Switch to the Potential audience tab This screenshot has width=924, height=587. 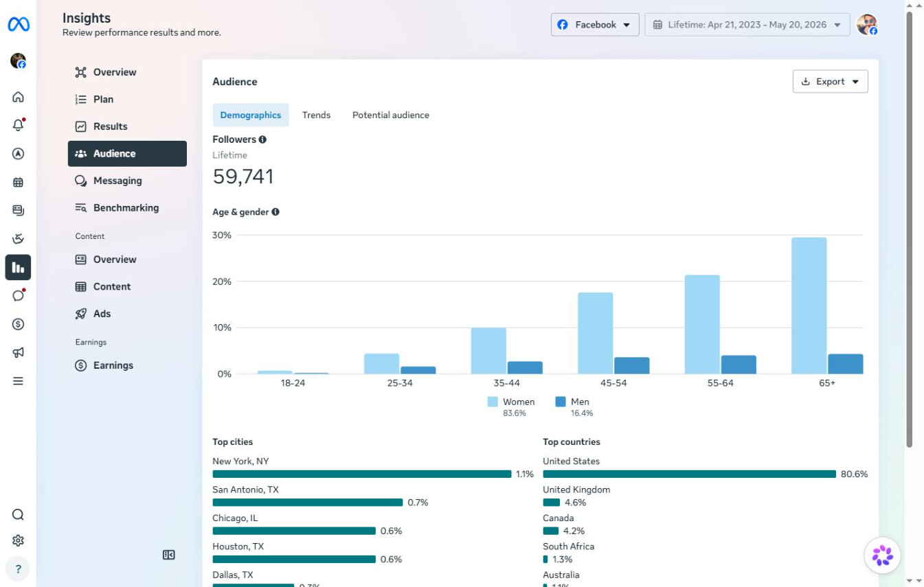391,115
